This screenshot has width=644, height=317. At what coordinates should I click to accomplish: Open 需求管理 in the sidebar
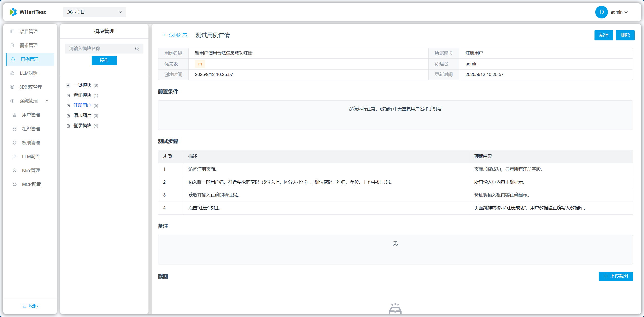click(x=29, y=45)
